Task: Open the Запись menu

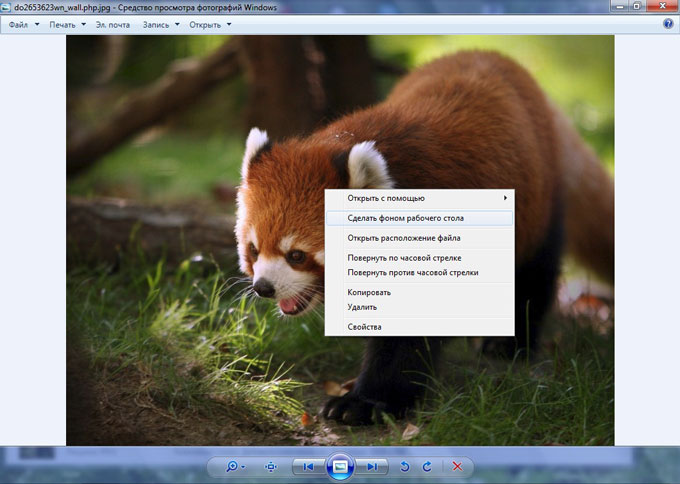Action: [x=156, y=25]
